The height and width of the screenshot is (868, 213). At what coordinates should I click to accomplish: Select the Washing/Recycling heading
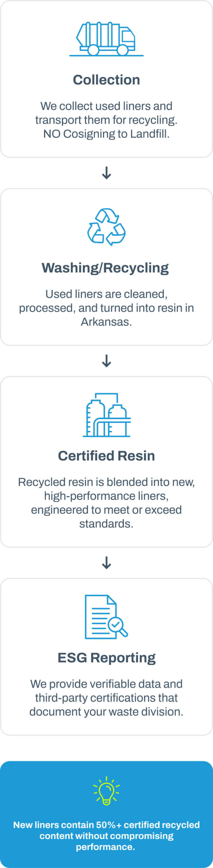105,268
